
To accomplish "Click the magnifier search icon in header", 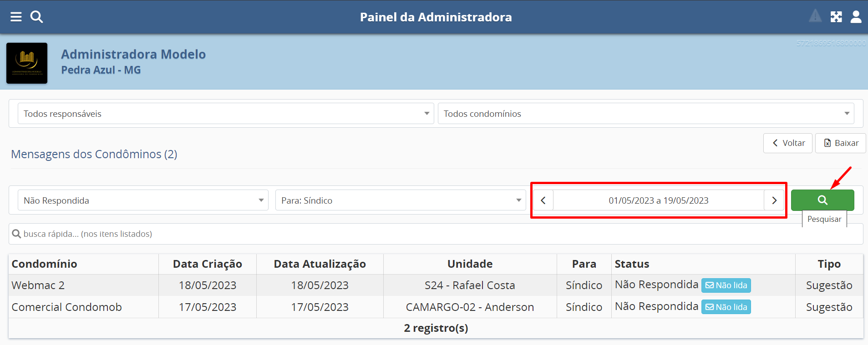I will point(36,17).
